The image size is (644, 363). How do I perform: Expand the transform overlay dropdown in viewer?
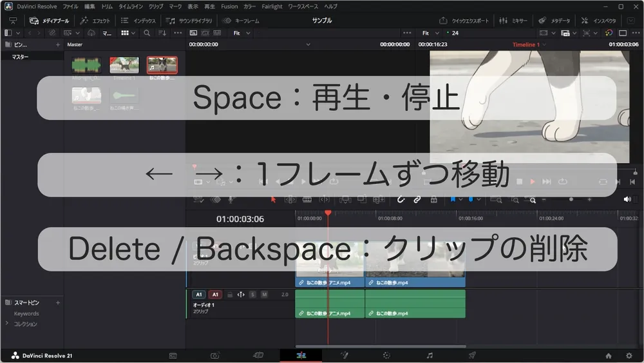pos(554,33)
